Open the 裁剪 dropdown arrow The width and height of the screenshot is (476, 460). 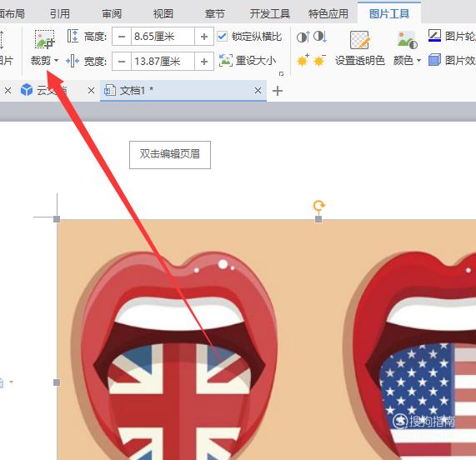pyautogui.click(x=56, y=61)
